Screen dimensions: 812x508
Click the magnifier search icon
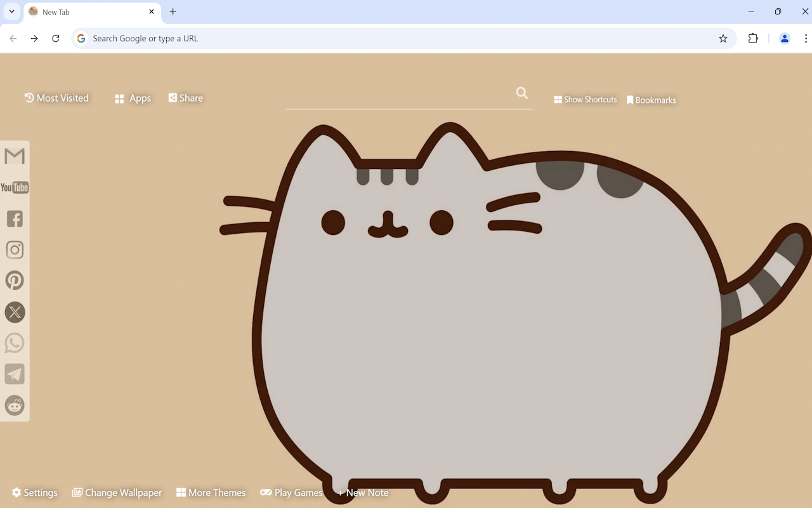pos(522,93)
